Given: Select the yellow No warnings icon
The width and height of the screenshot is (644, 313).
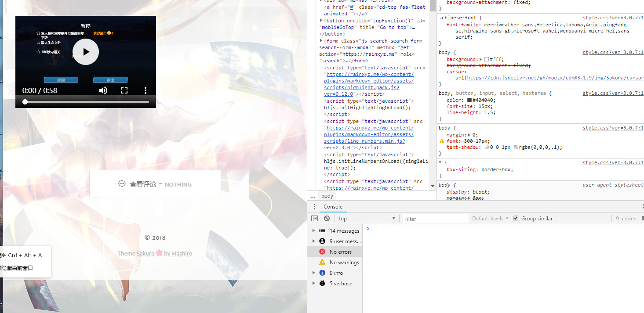Looking at the screenshot, I should 322,262.
